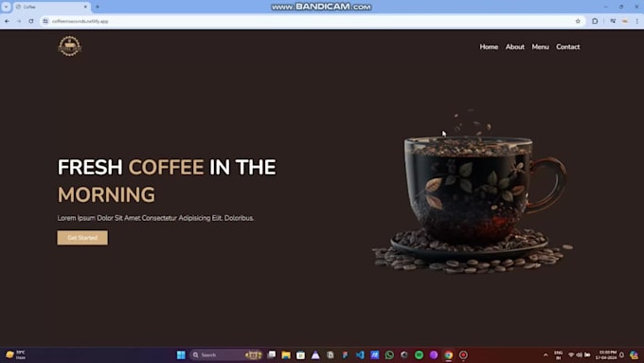The image size is (644, 363).
Task: Click the Get Started button
Action: click(82, 238)
